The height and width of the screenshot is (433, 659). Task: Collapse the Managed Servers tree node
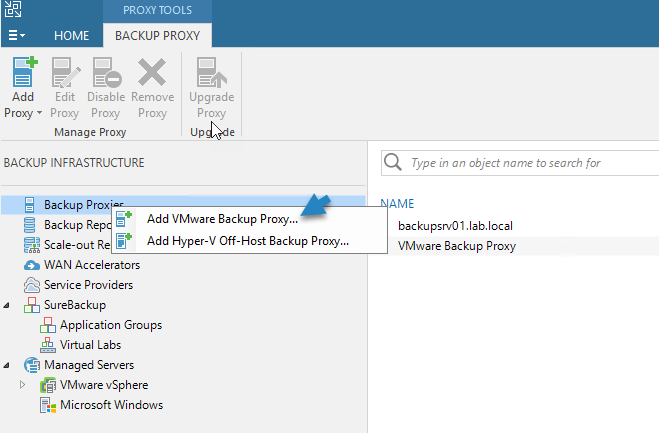tap(7, 365)
